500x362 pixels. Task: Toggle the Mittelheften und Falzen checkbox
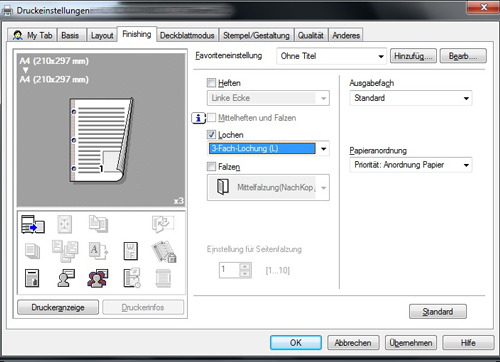coord(211,118)
